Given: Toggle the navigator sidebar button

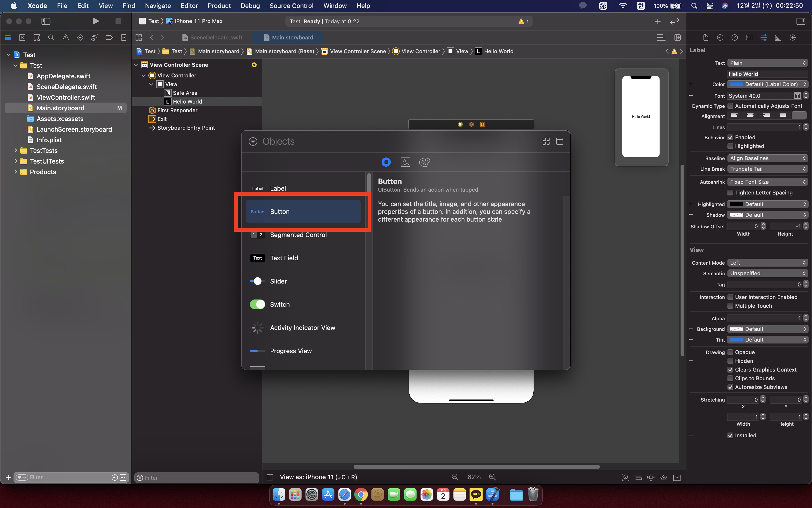Looking at the screenshot, I should (x=46, y=21).
